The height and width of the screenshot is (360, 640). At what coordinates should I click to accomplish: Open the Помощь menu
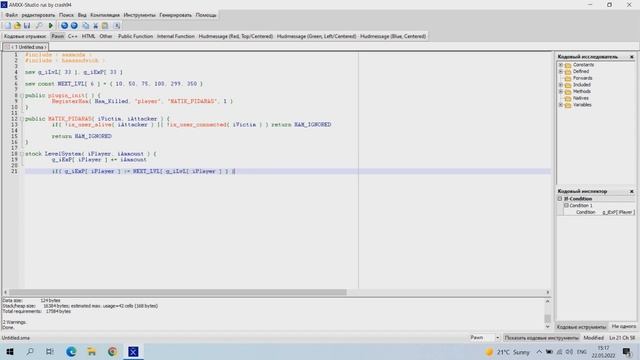click(x=206, y=15)
